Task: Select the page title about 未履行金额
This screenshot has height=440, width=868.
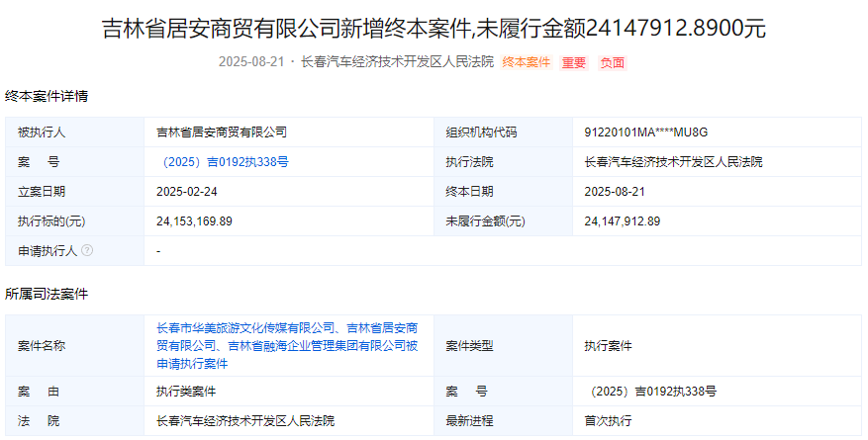Action: pyautogui.click(x=434, y=29)
